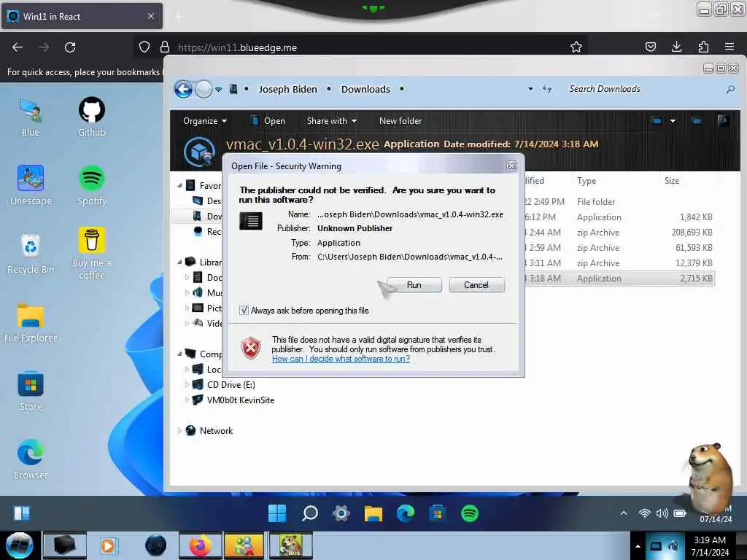Open the Win11 taskbar search icon
This screenshot has height=560, width=747.
[309, 513]
